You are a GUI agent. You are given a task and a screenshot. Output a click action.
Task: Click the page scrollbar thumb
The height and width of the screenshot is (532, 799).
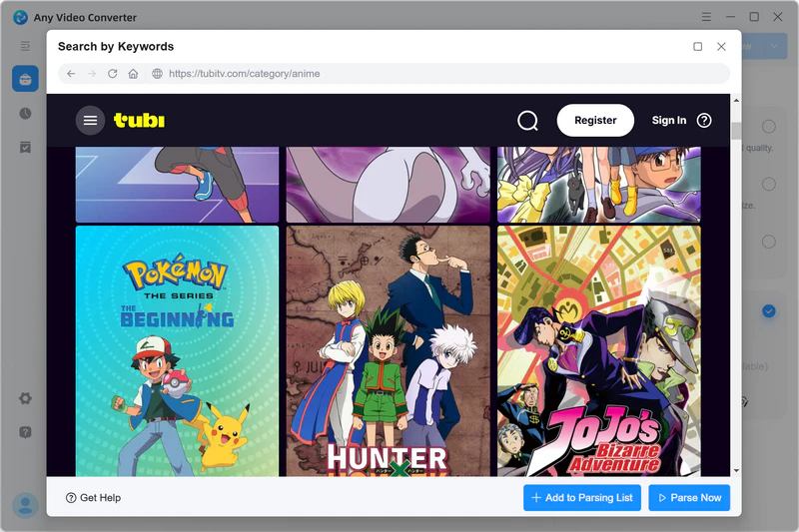[736, 131]
